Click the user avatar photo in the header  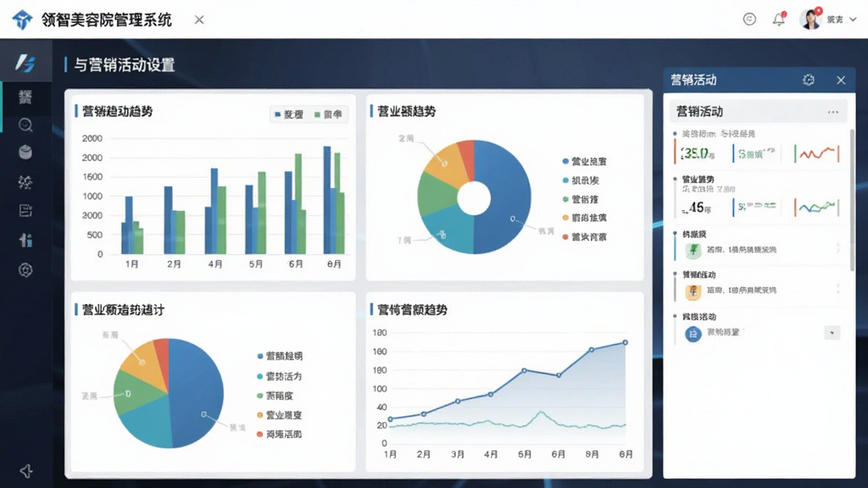pyautogui.click(x=810, y=19)
